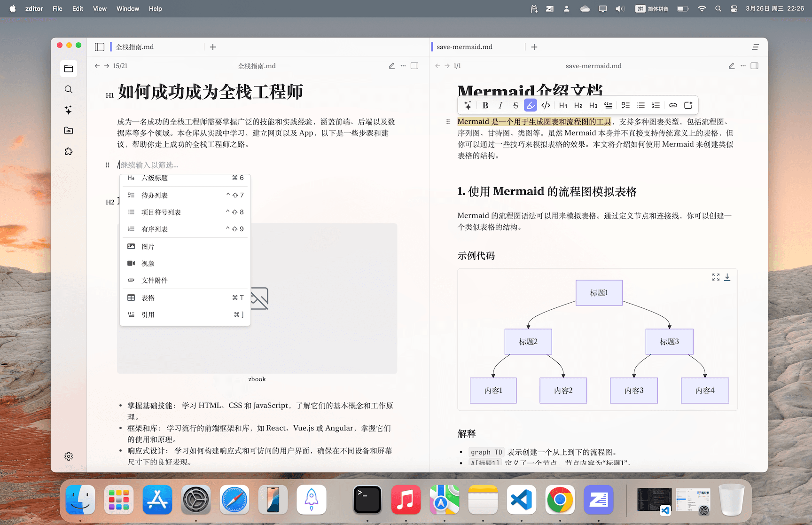Choose 有序列表 from slash menu
Image resolution: width=812 pixels, height=525 pixels.
click(x=185, y=229)
